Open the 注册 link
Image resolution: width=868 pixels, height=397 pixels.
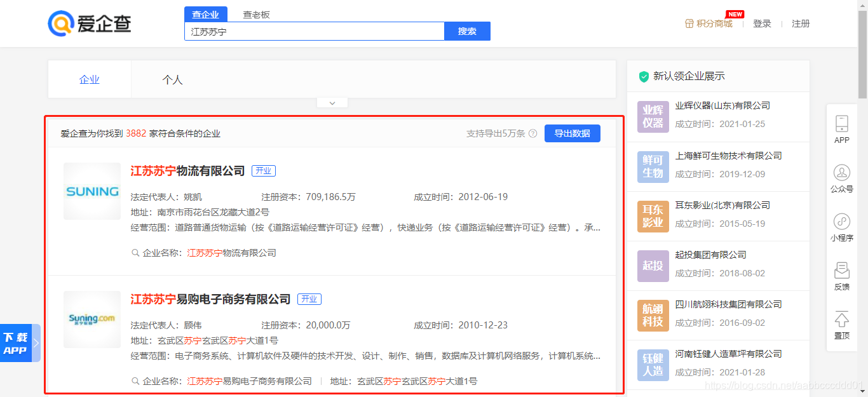[801, 24]
